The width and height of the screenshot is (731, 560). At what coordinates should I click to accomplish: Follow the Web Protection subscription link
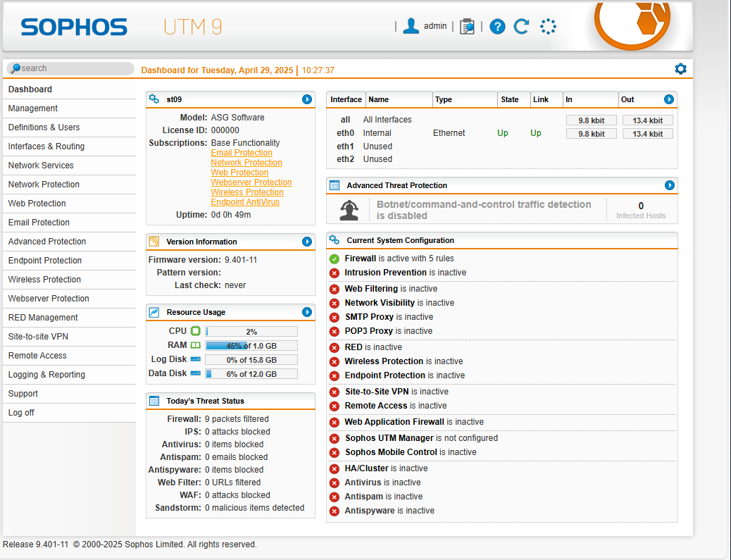239,173
